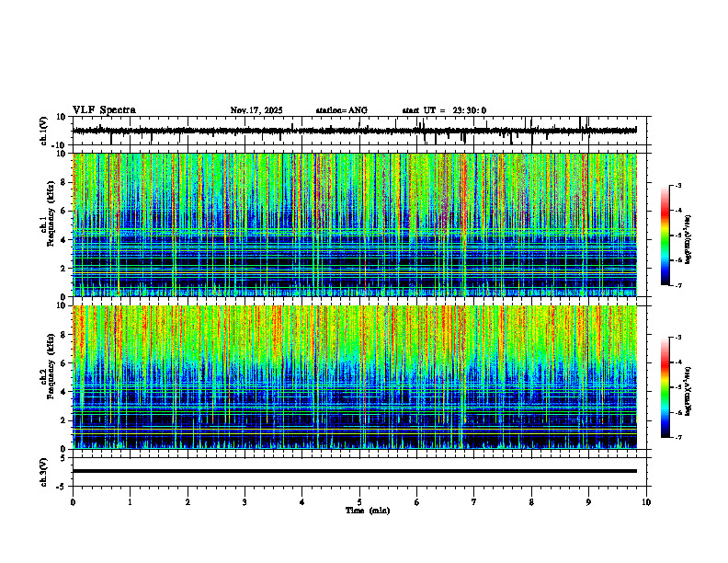
Task: Click the "9" tick on time axis
Action: (588, 502)
